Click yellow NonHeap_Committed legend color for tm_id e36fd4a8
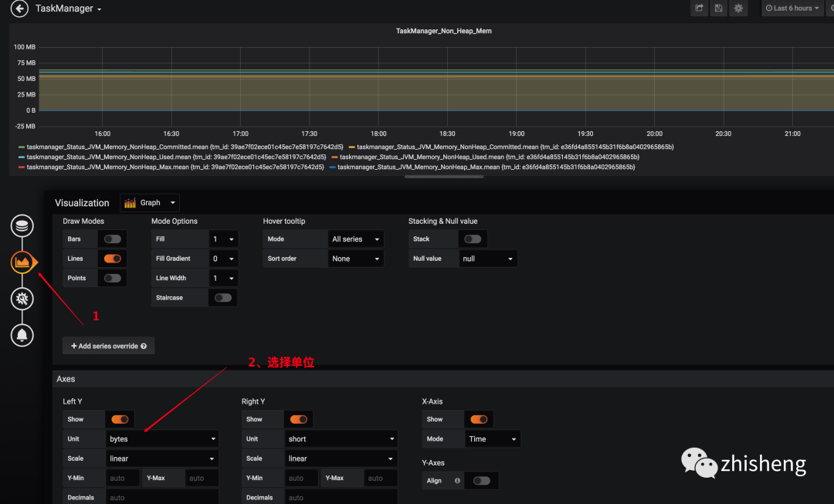The height and width of the screenshot is (504, 834). tap(351, 147)
